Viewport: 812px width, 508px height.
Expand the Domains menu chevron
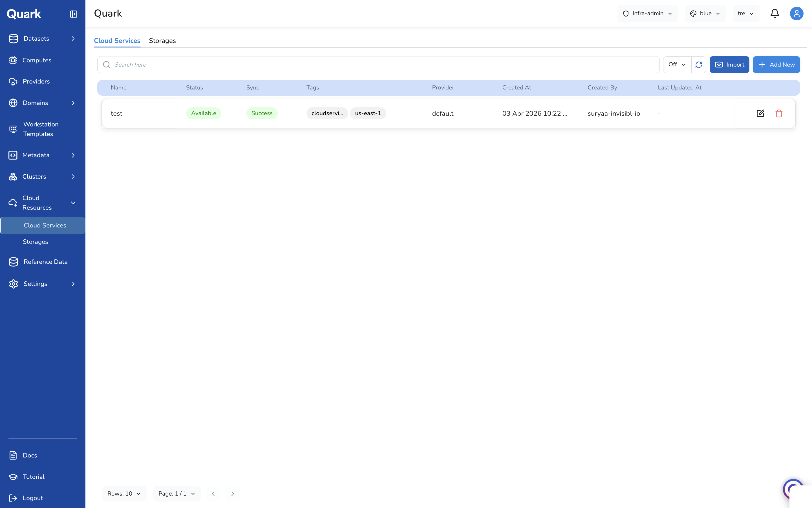point(73,103)
